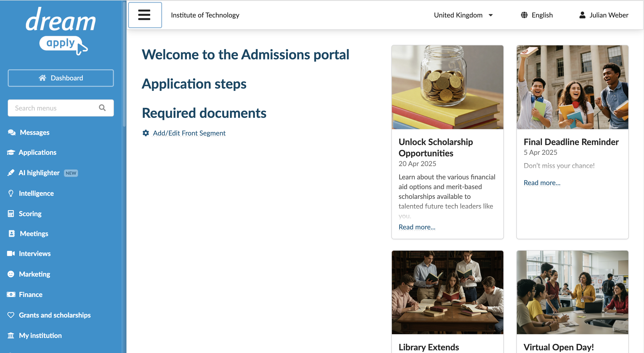Click the 5 Apr 2025 date text
Viewport: 644px width, 353px height.
pos(540,152)
